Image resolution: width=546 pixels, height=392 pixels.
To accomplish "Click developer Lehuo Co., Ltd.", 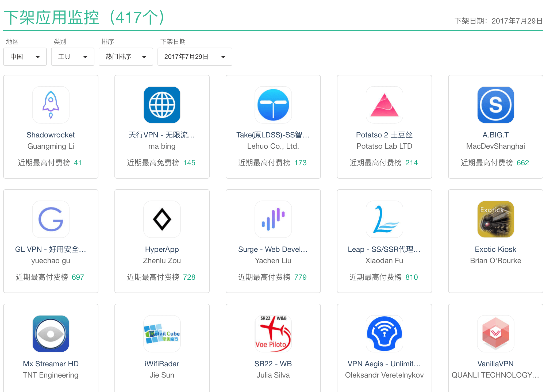I will (273, 146).
